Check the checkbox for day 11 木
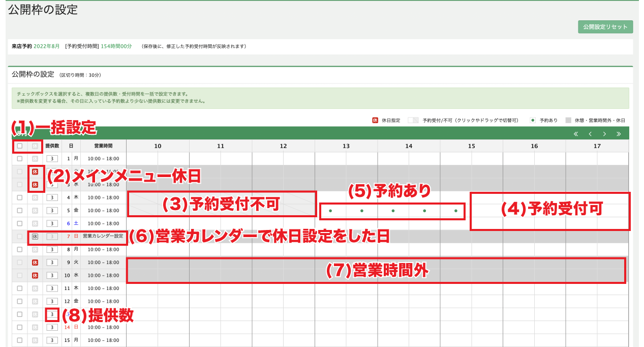This screenshot has height=347, width=644. coord(20,288)
